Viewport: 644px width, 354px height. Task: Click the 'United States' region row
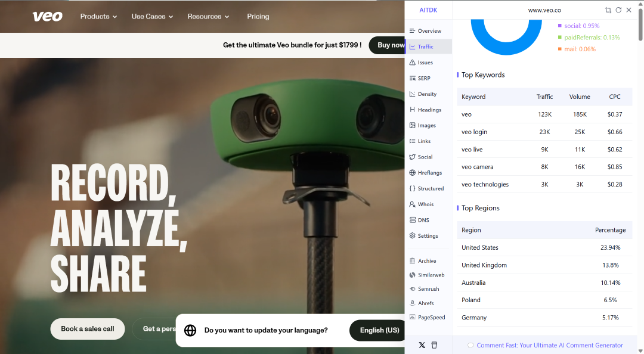[x=544, y=248]
